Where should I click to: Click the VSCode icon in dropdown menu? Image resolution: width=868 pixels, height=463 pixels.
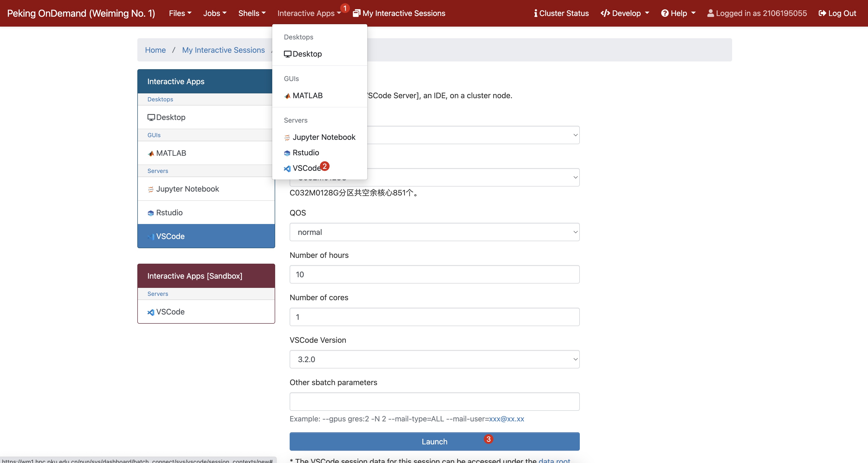(287, 169)
